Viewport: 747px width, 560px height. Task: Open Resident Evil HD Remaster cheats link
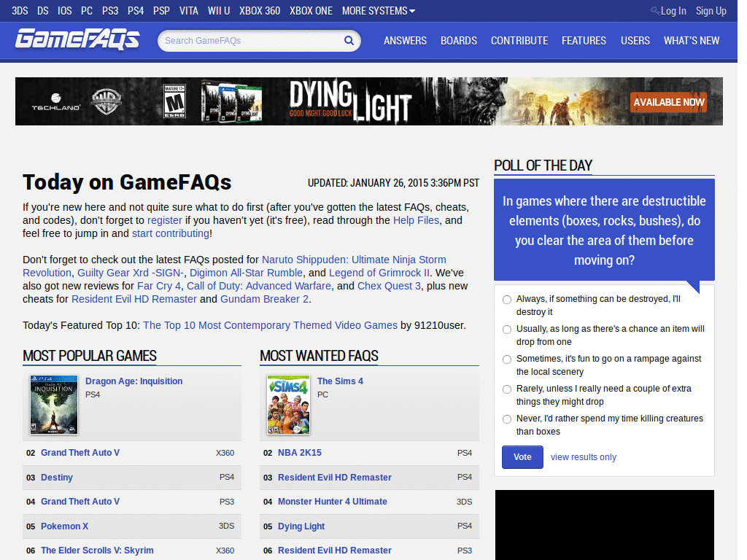[x=134, y=299]
